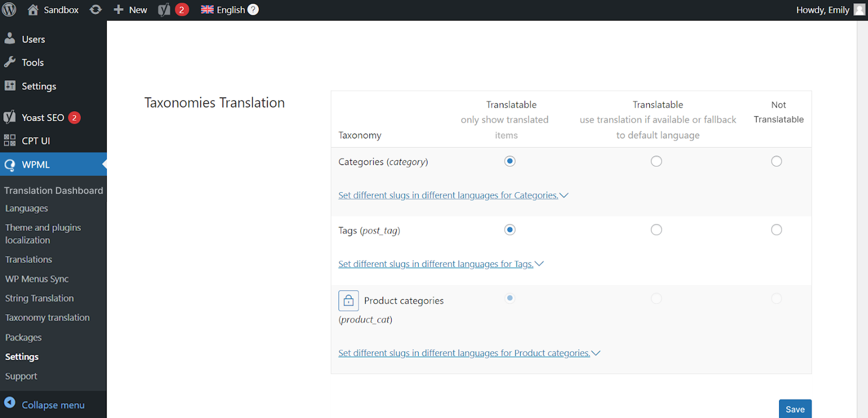868x418 pixels.
Task: Click the Sandbox site name
Action: point(61,10)
